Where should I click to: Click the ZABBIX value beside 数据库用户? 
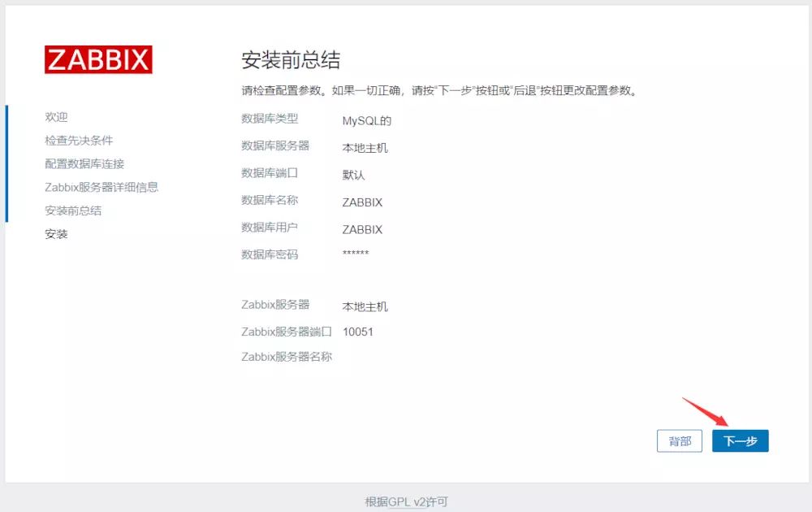coord(362,229)
